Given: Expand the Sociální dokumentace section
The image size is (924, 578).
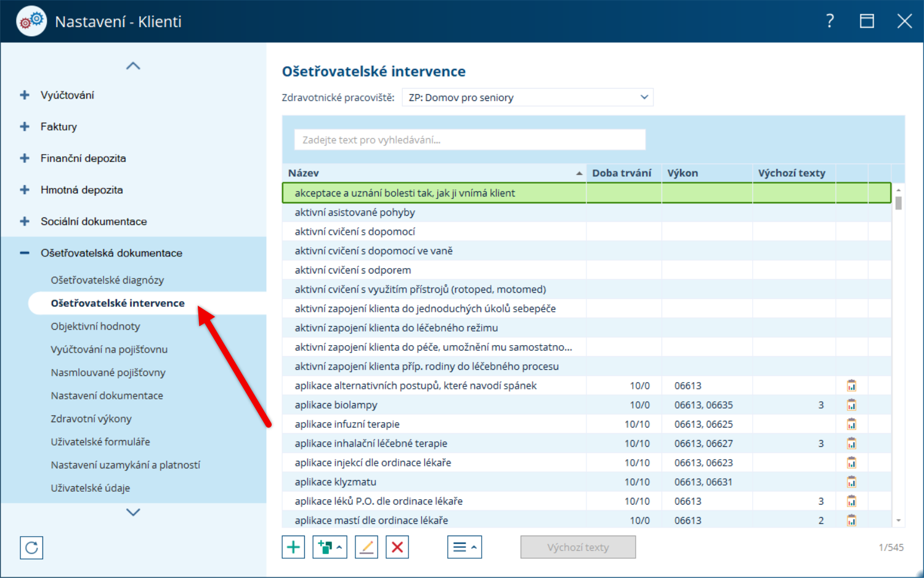Looking at the screenshot, I should pyautogui.click(x=25, y=221).
